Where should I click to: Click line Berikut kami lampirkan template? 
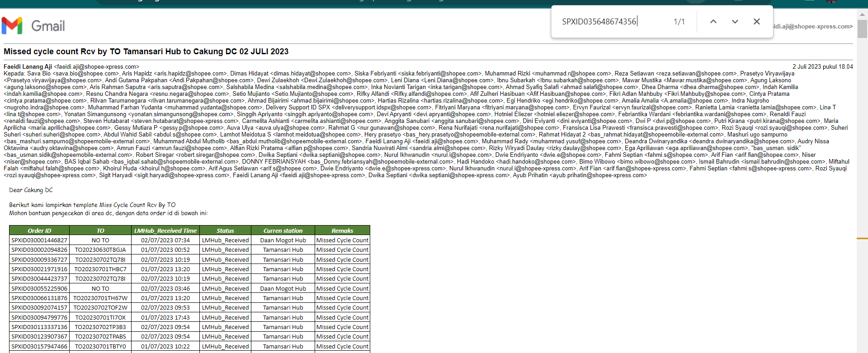92,205
